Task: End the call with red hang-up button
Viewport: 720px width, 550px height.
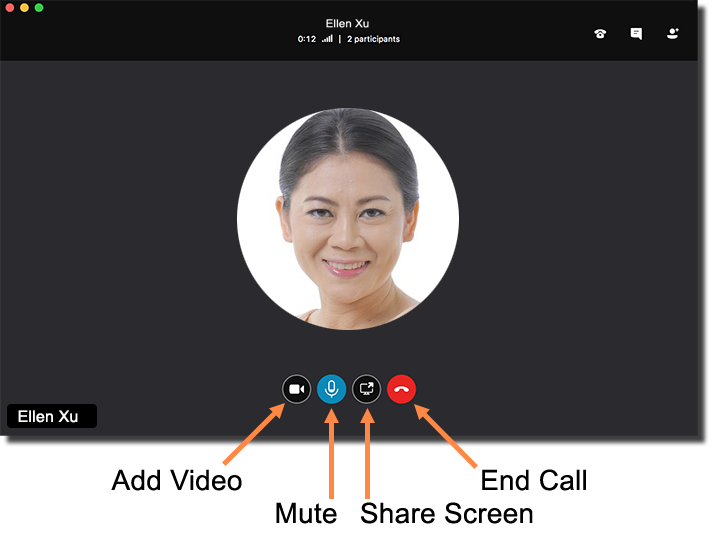Action: click(401, 389)
